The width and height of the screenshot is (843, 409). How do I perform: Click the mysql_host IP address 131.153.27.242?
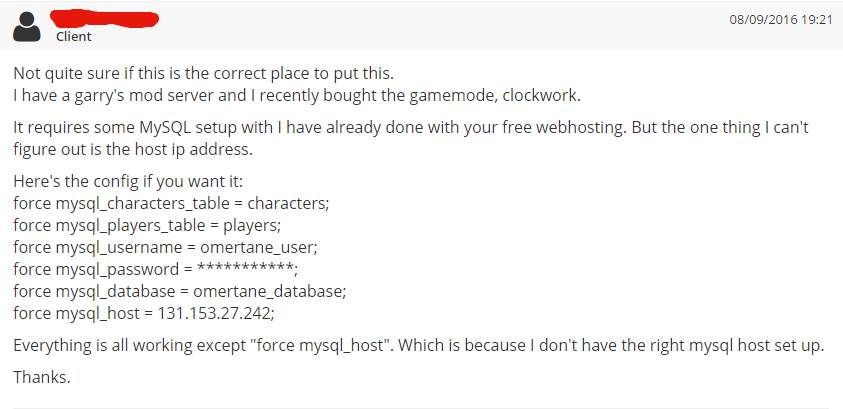(x=214, y=313)
